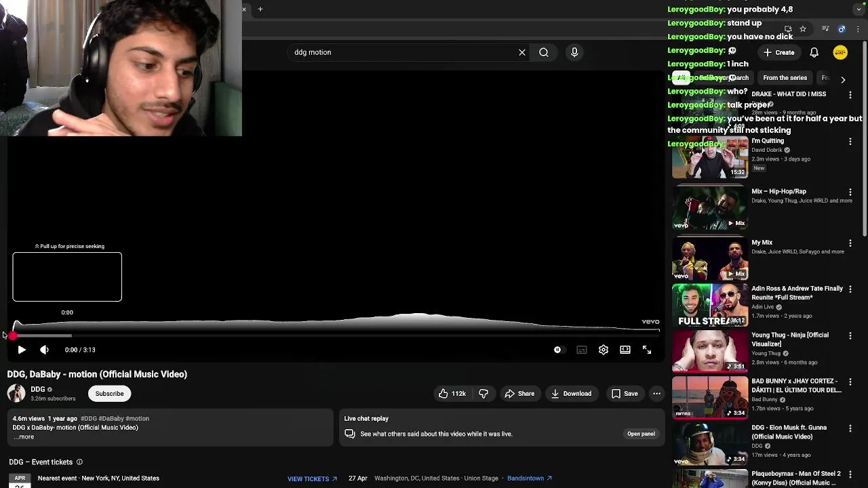Click the search magnifier button
The image size is (868, 488).
point(544,52)
